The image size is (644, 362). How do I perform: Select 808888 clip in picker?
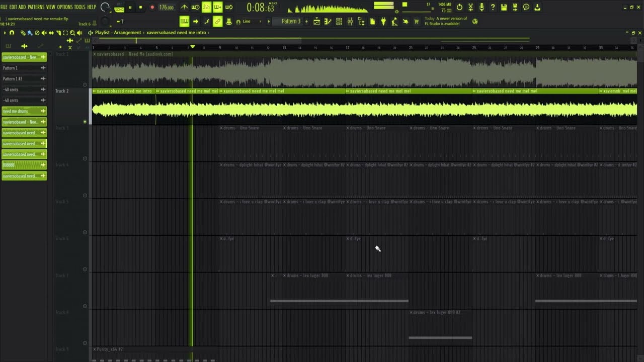pyautogui.click(x=24, y=165)
